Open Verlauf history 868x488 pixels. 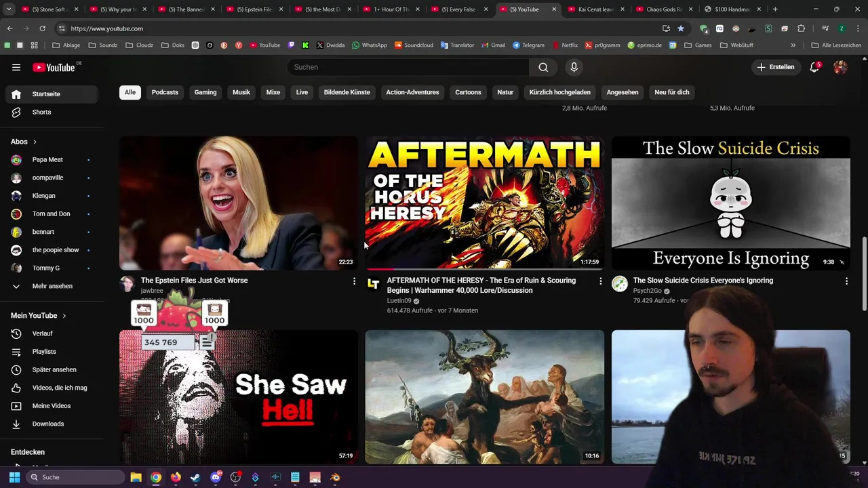tap(52, 333)
